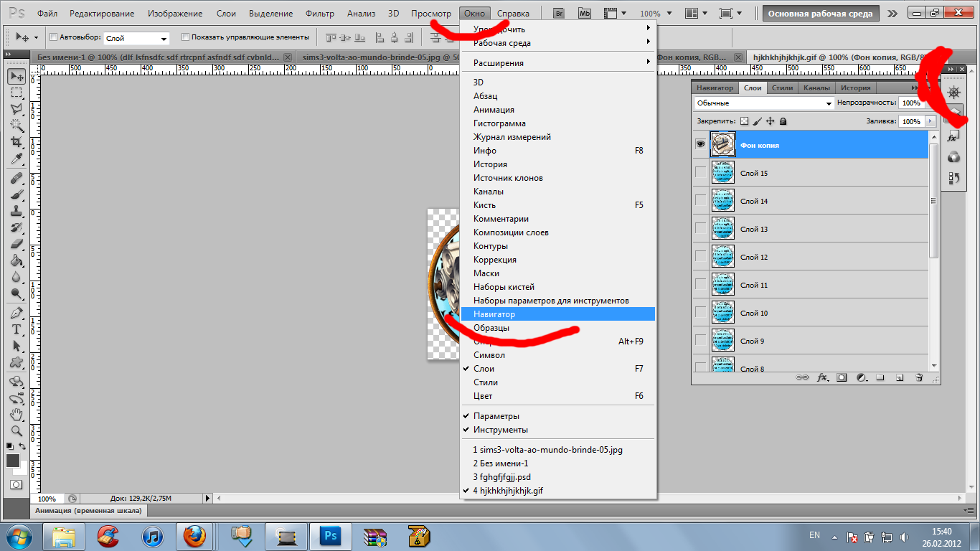Expand the Упорядочить submenu

557,29
